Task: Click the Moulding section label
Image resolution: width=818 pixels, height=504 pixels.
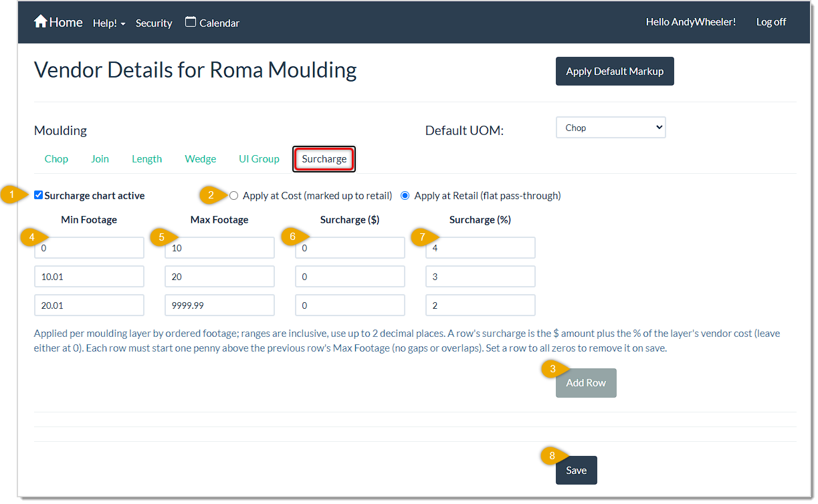Action: click(60, 130)
